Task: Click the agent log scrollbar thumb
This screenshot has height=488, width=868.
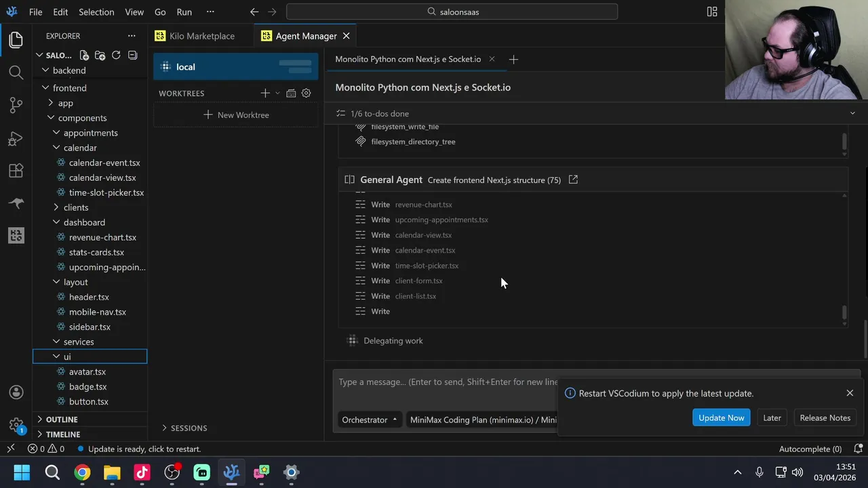Action: [x=844, y=312]
